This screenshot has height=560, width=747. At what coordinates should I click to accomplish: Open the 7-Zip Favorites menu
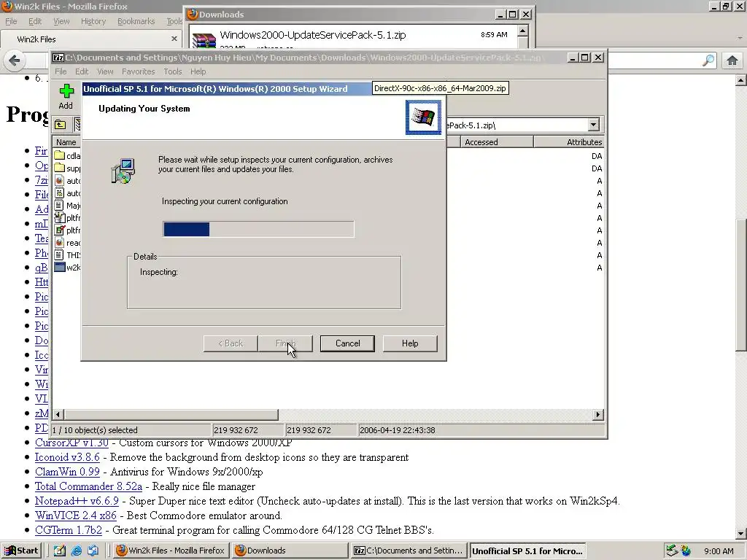tap(138, 71)
